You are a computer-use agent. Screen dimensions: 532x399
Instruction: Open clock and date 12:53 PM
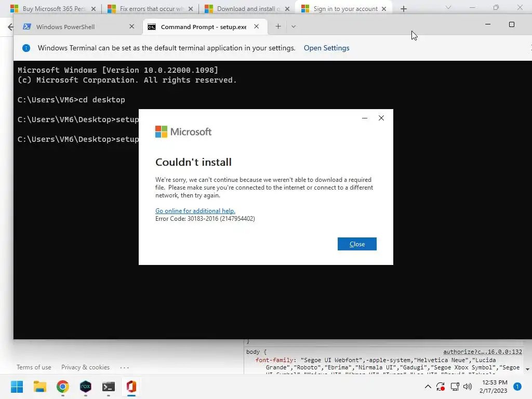494,387
